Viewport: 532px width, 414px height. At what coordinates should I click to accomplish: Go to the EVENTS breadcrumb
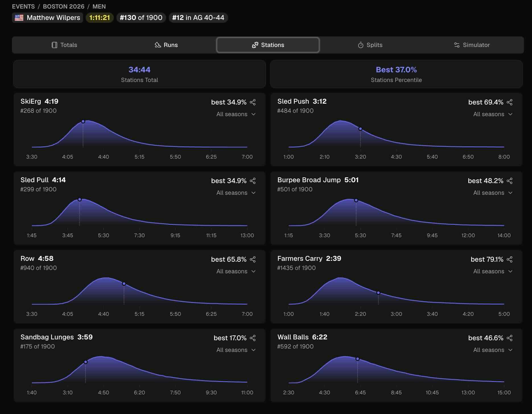pyautogui.click(x=23, y=6)
